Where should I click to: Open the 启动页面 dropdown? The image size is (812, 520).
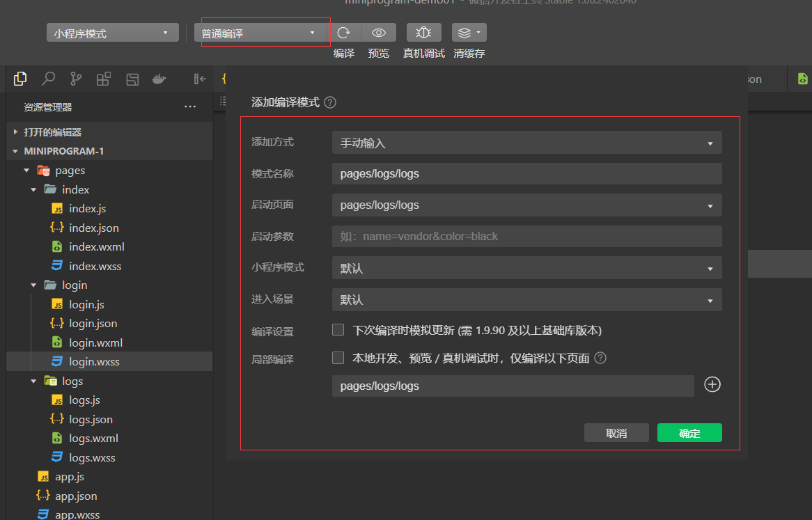pyautogui.click(x=526, y=205)
